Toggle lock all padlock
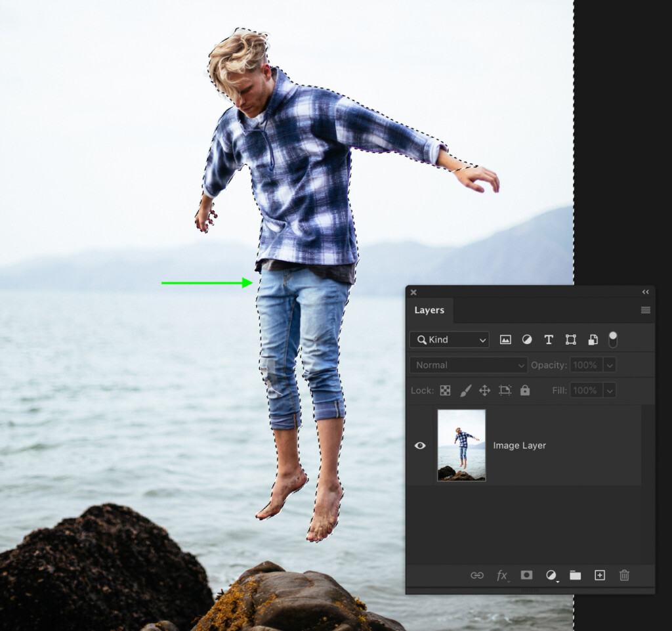Viewport: 672px width, 631px height. [525, 390]
